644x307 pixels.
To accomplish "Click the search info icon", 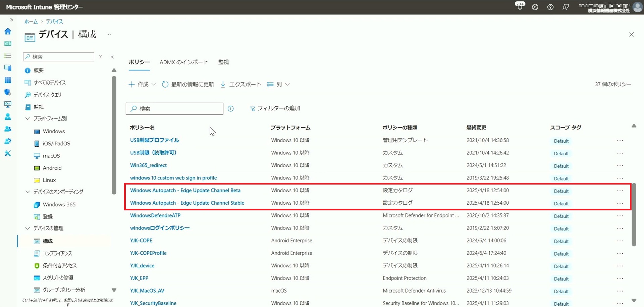I will point(231,109).
